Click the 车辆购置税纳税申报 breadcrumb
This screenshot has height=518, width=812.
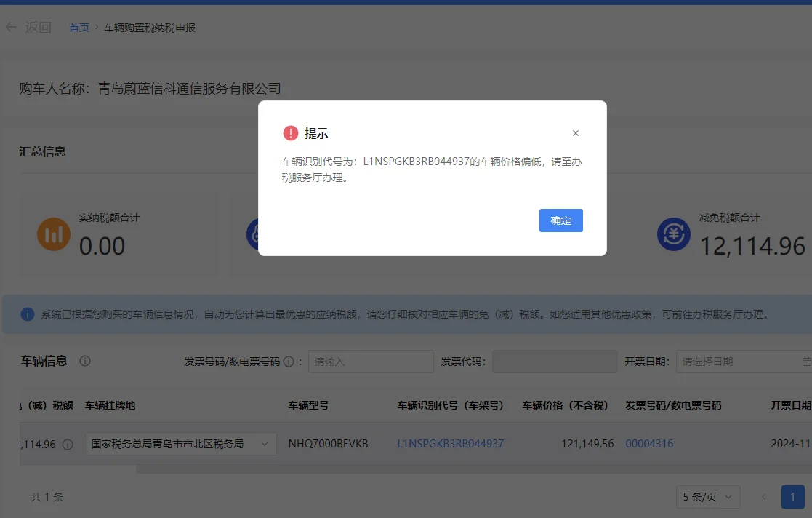[150, 28]
